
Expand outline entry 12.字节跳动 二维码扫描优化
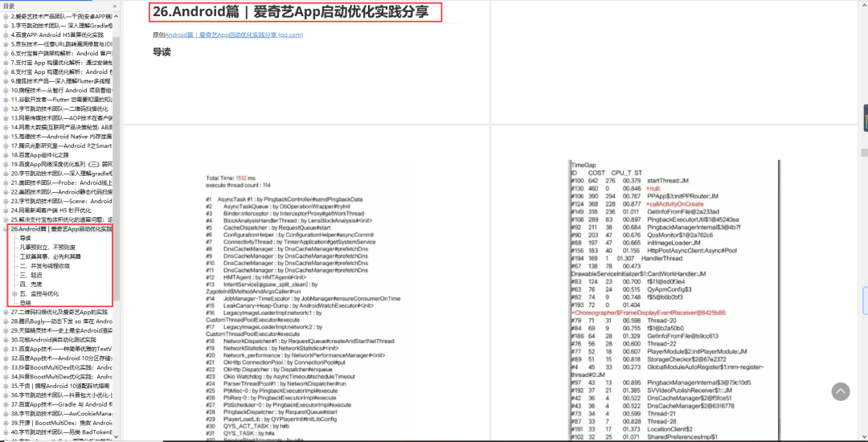pos(6,109)
